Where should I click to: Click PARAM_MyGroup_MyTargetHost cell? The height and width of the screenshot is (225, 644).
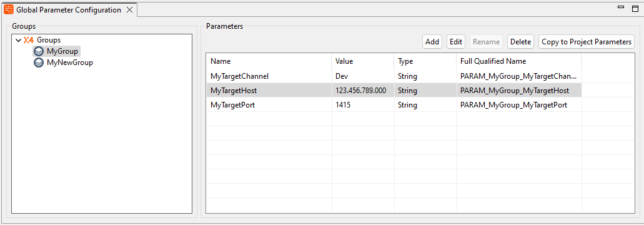[x=515, y=91]
